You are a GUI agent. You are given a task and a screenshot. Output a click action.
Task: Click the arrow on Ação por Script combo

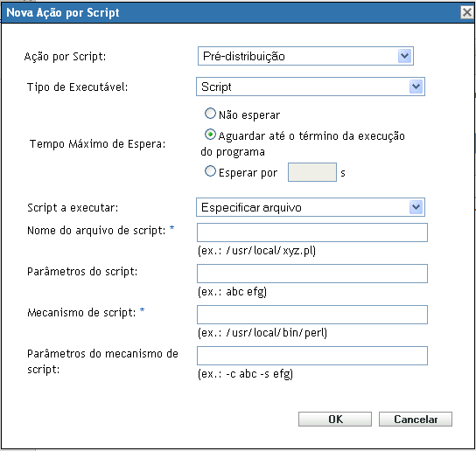point(404,56)
